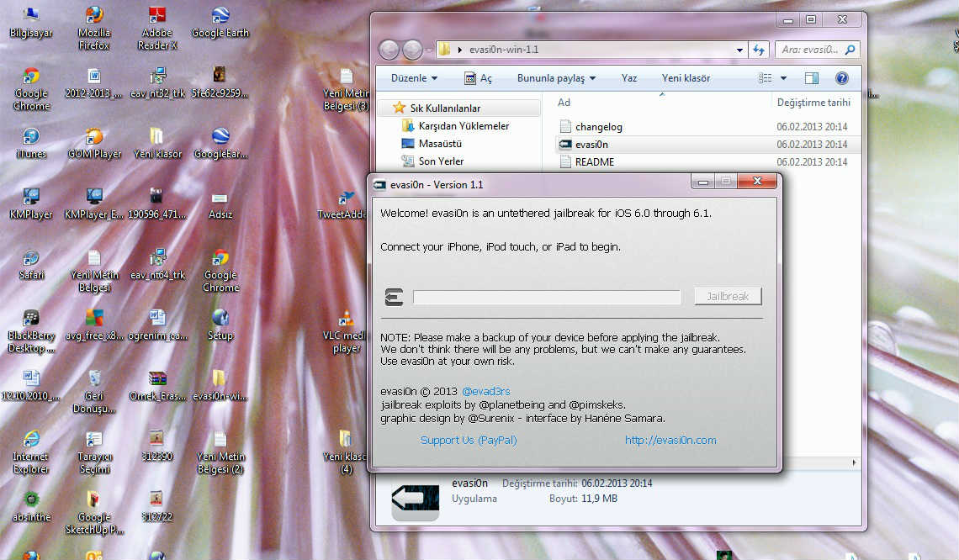Launch Mozilla Firefox from the desktop
This screenshot has width=959, height=560.
coord(94,28)
